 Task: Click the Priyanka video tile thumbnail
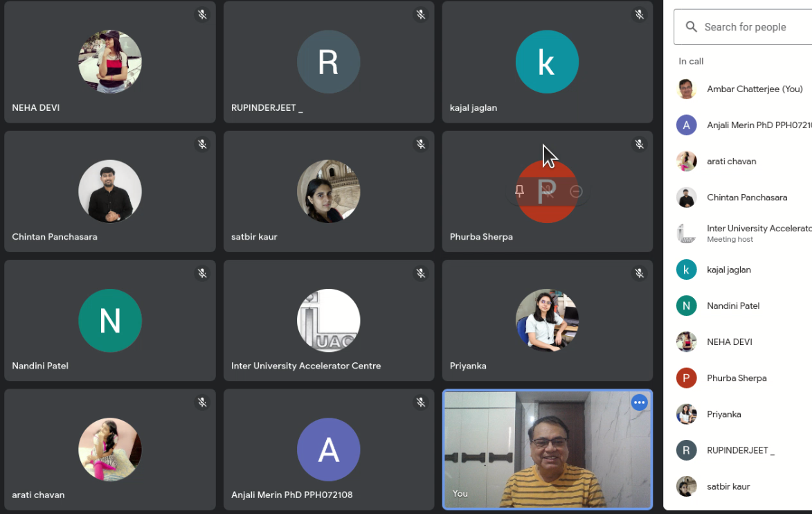point(547,320)
